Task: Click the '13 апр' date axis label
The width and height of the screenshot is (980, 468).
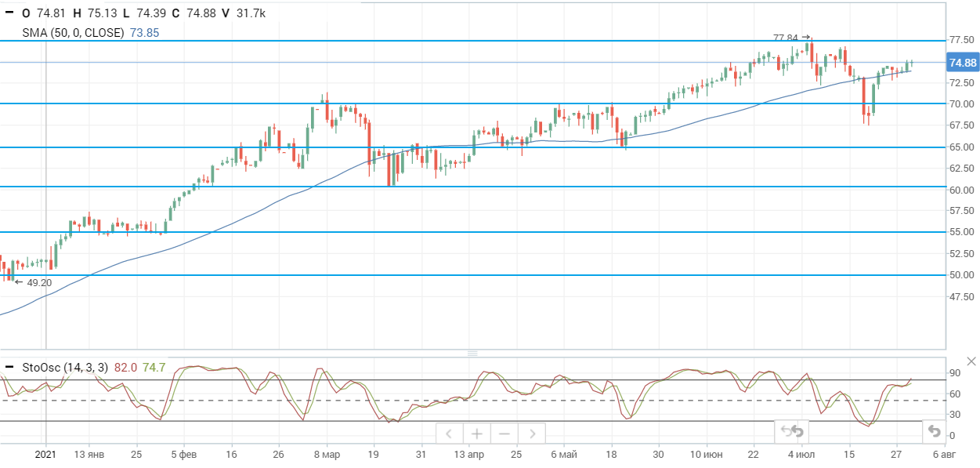Action: (468, 454)
